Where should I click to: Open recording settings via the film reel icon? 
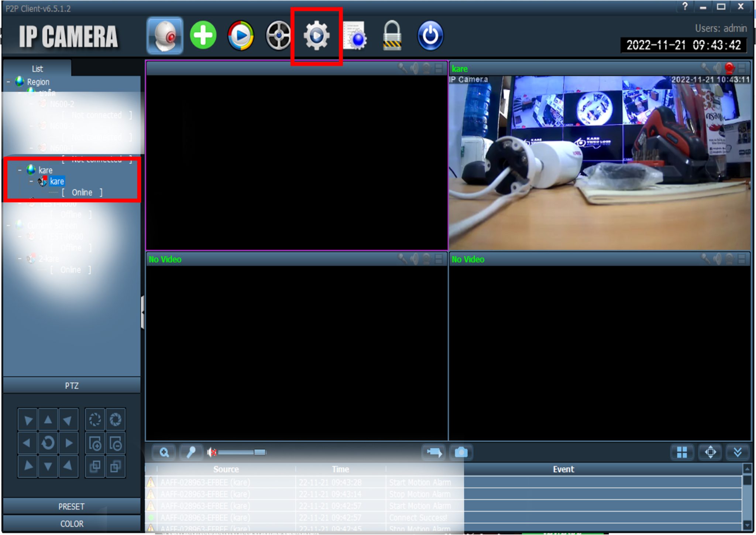pos(278,35)
